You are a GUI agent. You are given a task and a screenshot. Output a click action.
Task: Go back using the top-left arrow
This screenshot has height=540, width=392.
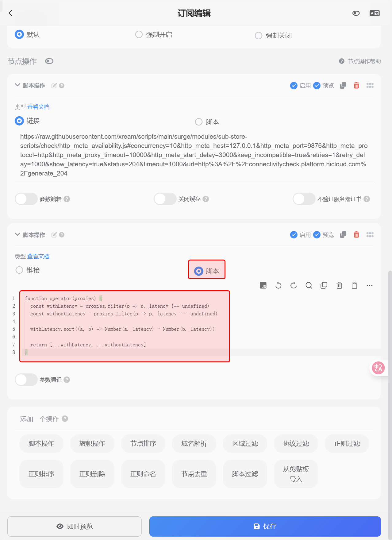click(10, 13)
